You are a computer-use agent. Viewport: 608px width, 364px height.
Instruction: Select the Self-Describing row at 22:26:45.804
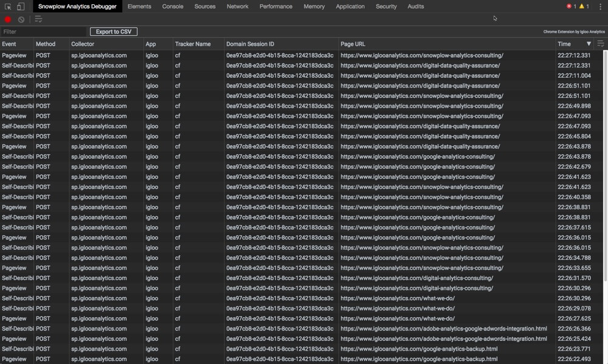[x=302, y=137]
